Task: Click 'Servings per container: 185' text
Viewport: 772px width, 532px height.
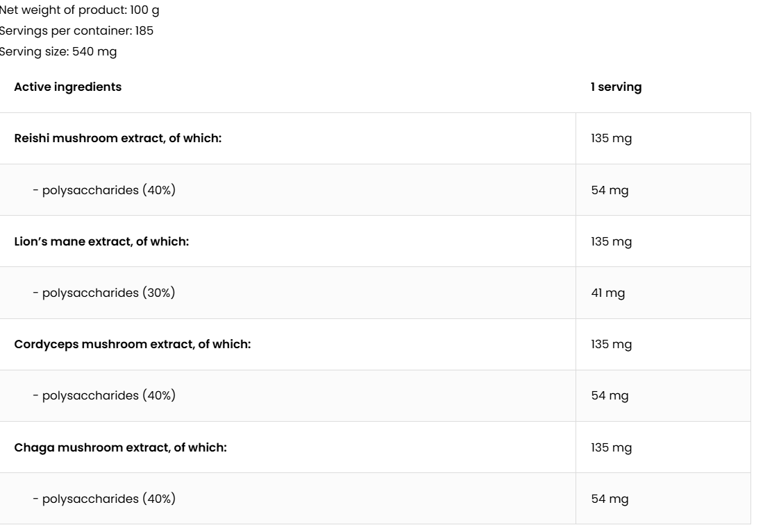Action: point(76,31)
